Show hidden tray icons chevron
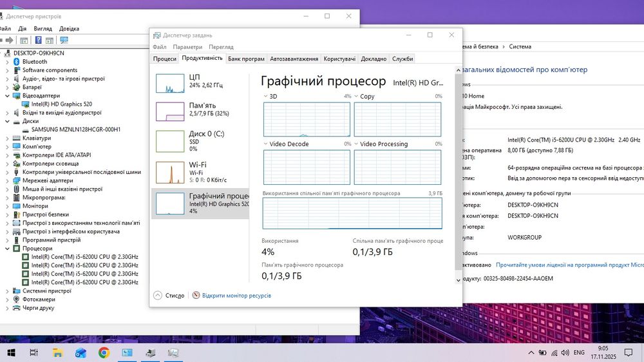Screen dimensions: 644x362 pos(531,352)
